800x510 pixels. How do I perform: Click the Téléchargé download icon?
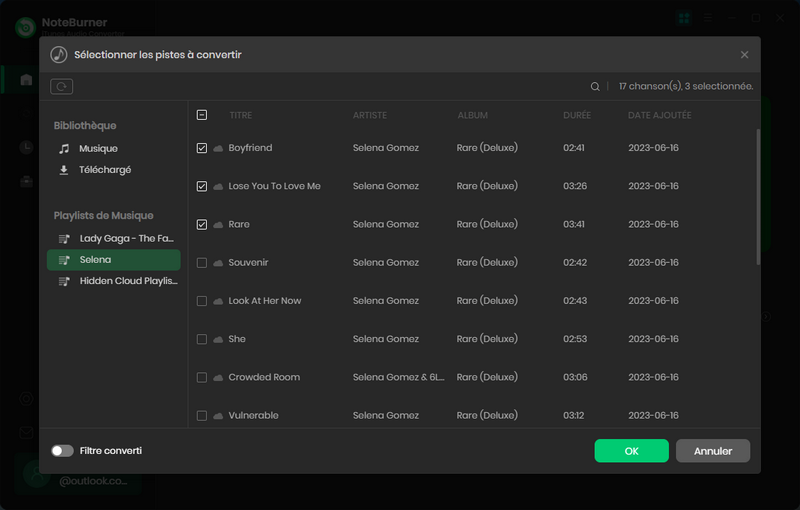(x=64, y=170)
